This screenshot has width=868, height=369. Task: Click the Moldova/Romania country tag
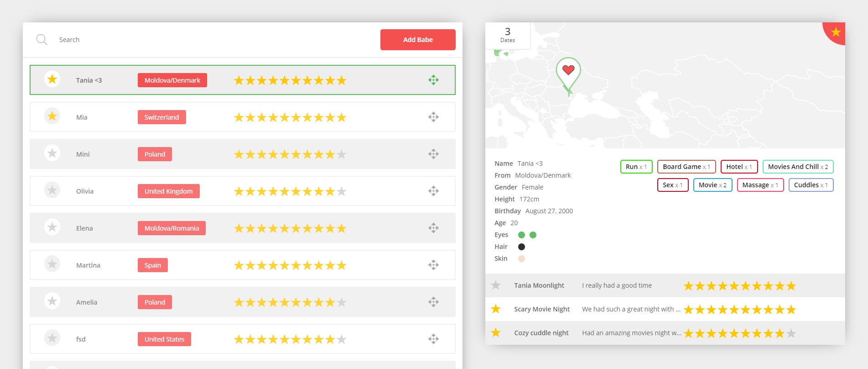172,228
